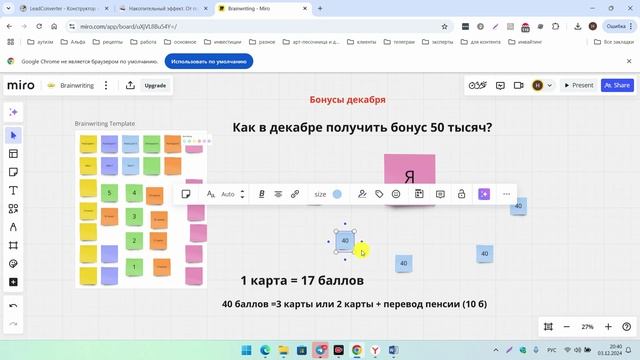Viewport: 640px width, 360px height.
Task: Open Windows Start menu
Action: pos(247,350)
